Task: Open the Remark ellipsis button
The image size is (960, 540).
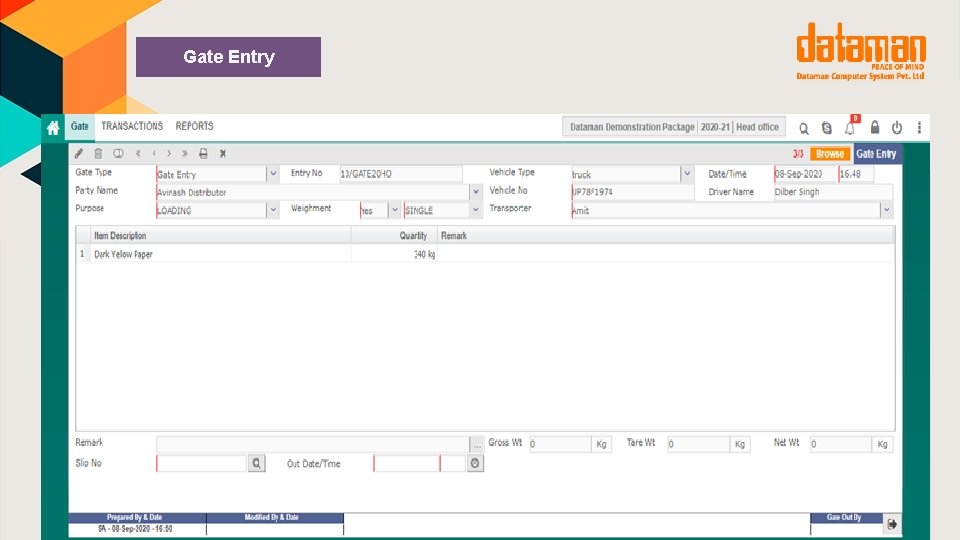Action: coord(477,444)
